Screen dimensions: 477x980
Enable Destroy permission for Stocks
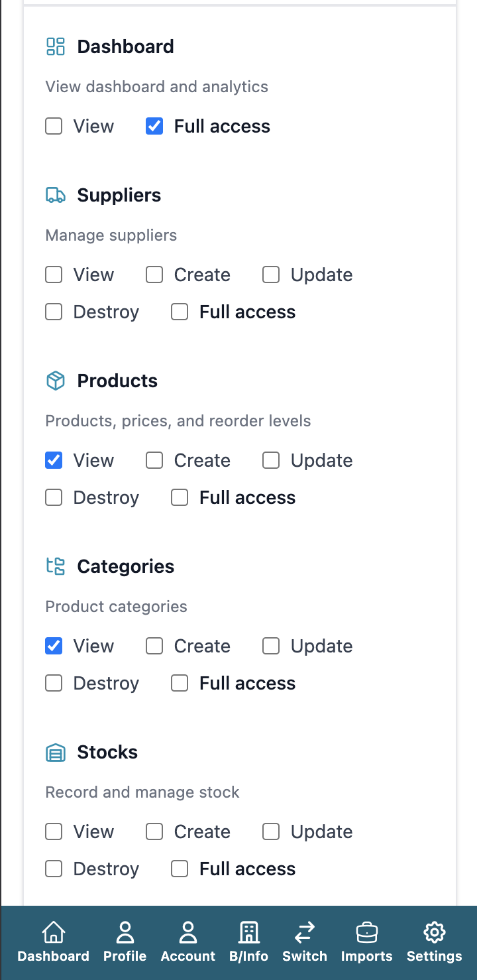click(x=53, y=869)
